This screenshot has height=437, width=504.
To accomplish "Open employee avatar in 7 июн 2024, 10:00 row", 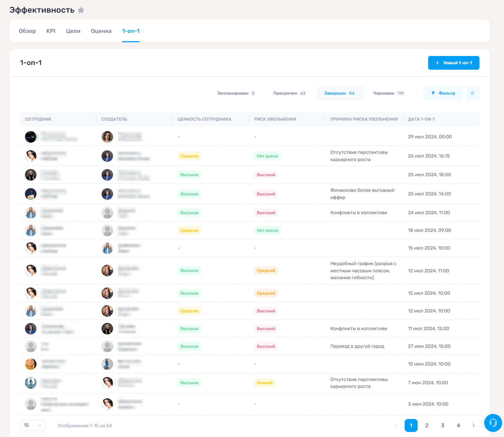I will point(31,383).
